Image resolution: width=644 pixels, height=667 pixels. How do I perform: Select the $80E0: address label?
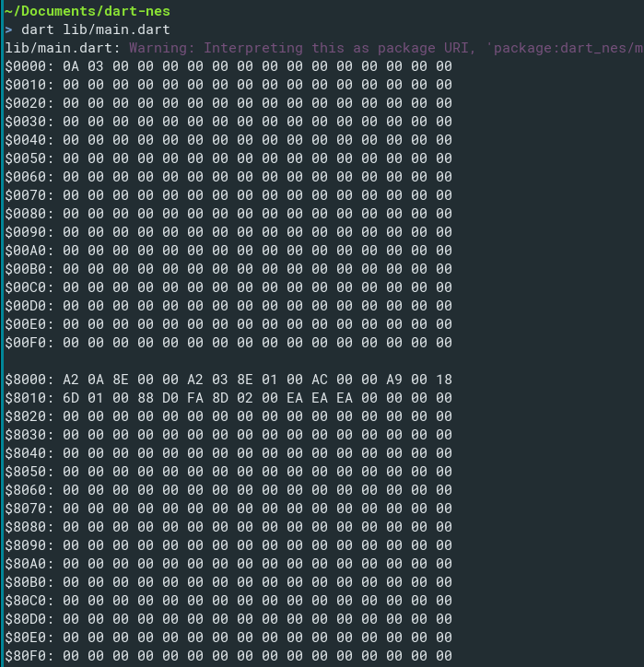pos(29,638)
